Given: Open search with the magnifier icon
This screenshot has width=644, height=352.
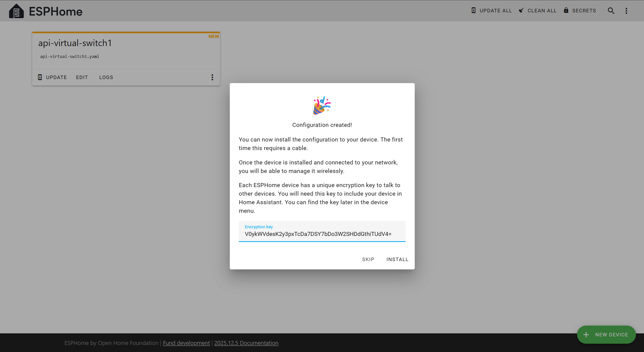Looking at the screenshot, I should coord(611,11).
